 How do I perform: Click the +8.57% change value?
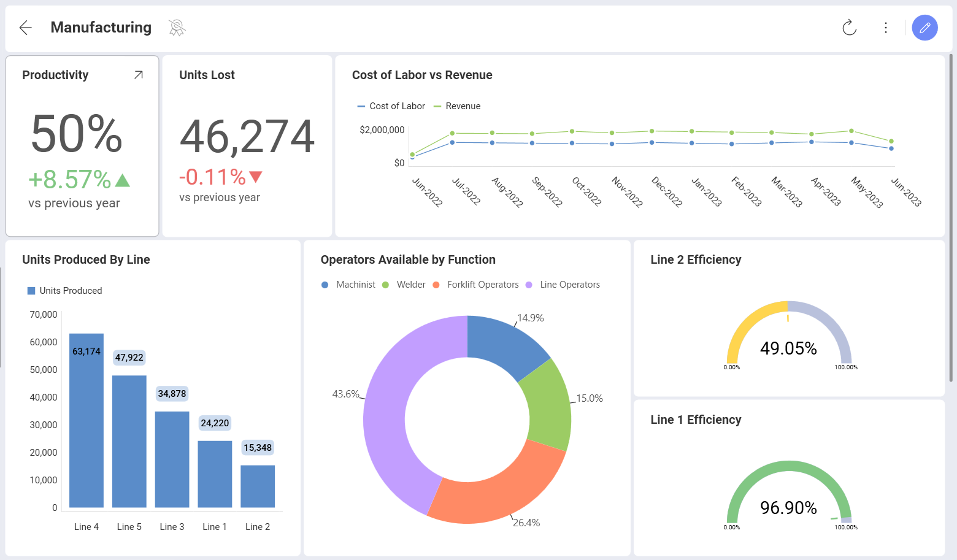pos(69,180)
